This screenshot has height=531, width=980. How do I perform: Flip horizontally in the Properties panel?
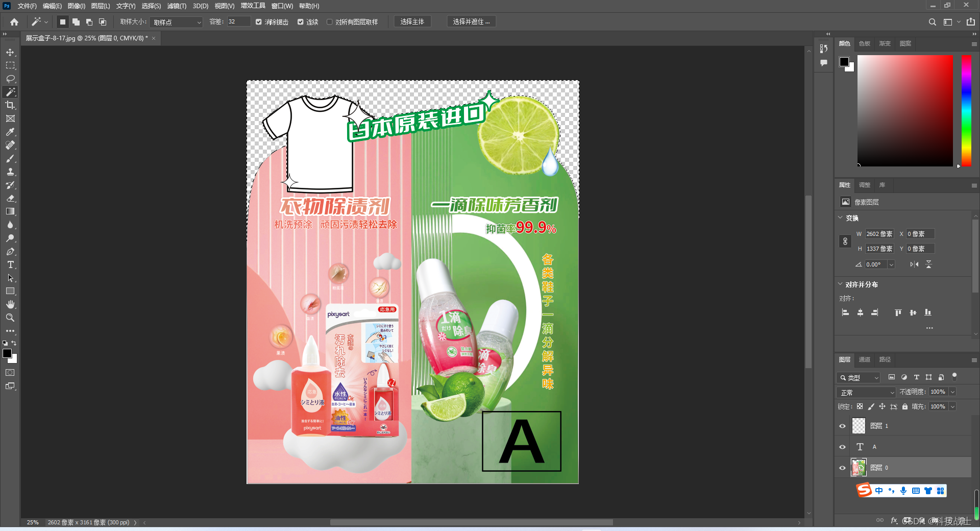(x=914, y=264)
